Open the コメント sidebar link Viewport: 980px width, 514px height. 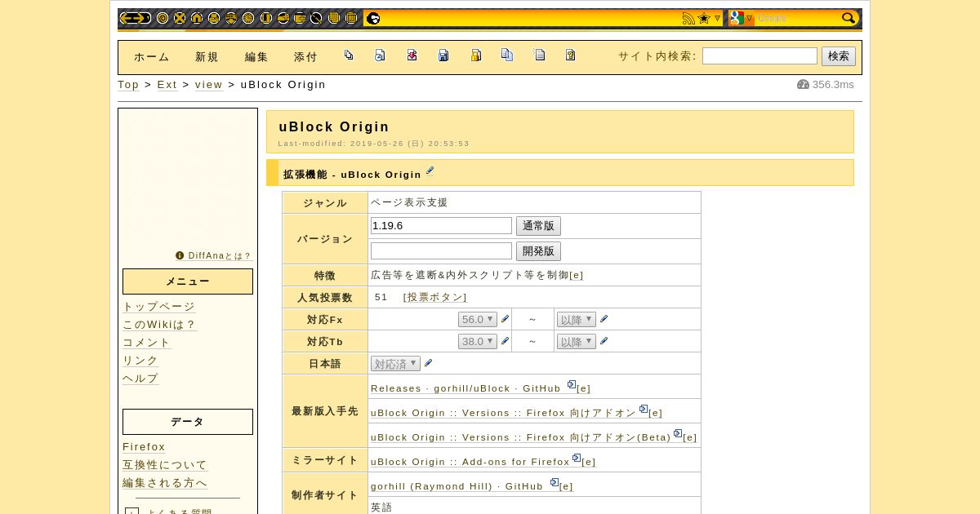(x=147, y=343)
